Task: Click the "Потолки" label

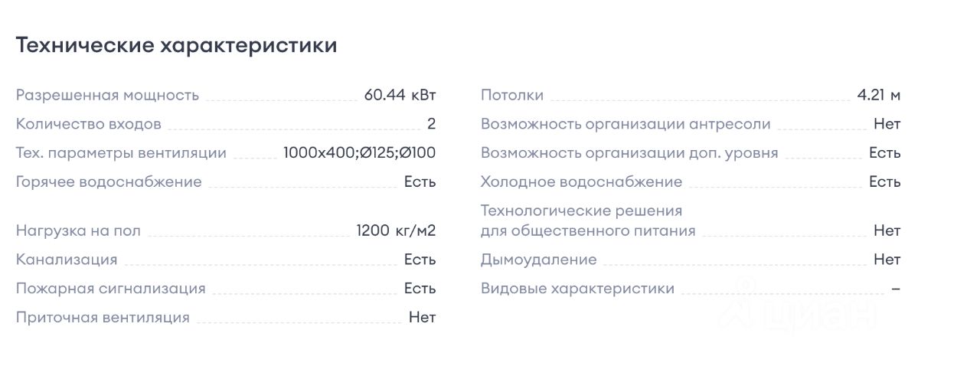Action: pos(512,95)
